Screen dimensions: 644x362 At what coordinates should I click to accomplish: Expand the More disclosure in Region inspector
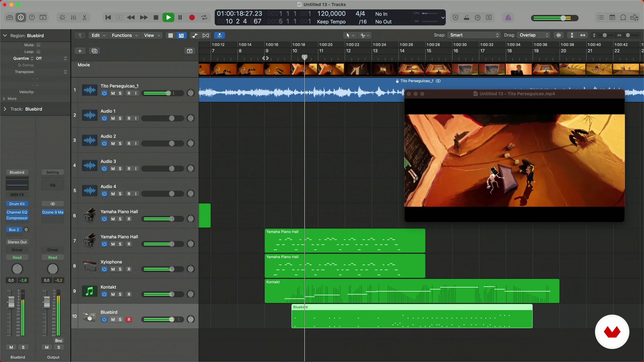(4, 99)
